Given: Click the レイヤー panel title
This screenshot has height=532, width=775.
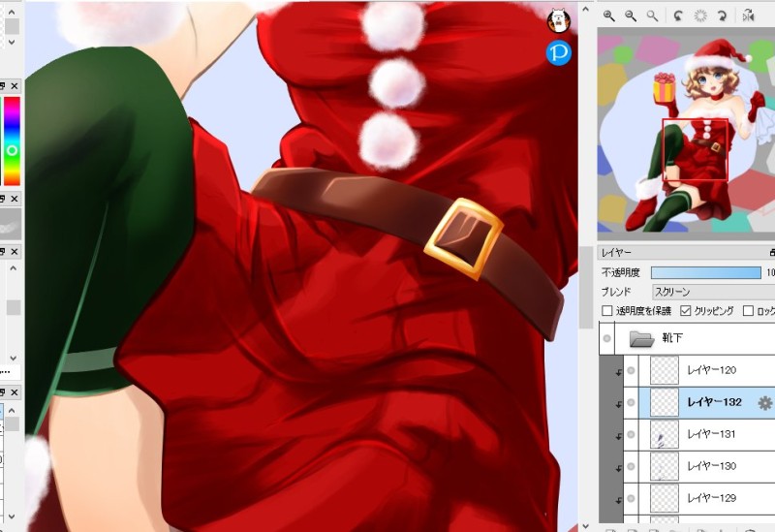Looking at the screenshot, I should pyautogui.click(x=616, y=253).
